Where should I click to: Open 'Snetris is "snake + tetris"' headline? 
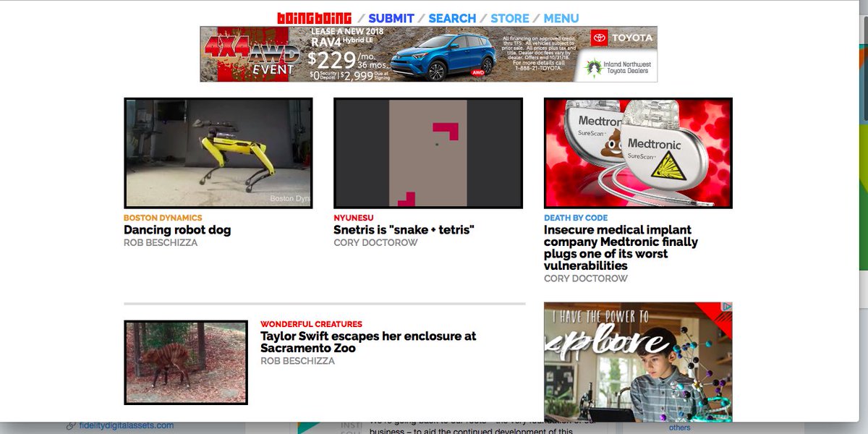pos(404,230)
